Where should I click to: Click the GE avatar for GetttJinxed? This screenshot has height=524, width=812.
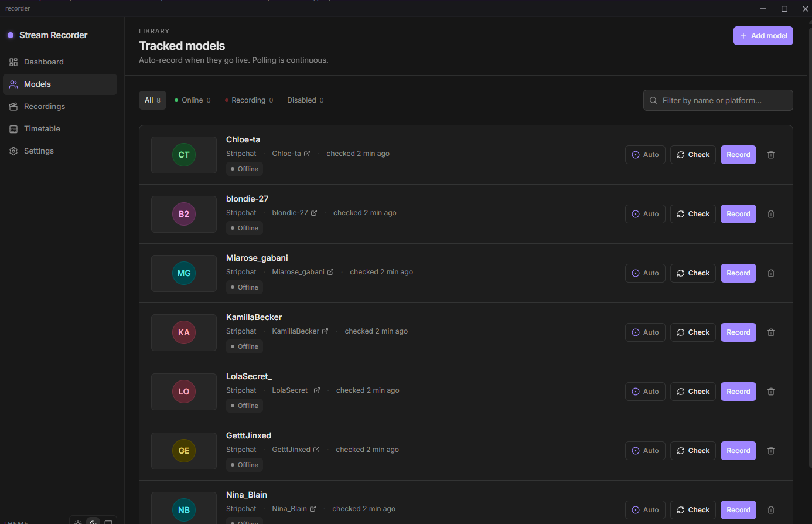184,451
